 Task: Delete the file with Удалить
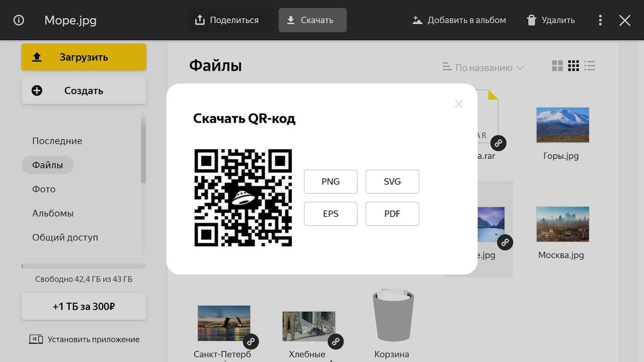coord(550,20)
